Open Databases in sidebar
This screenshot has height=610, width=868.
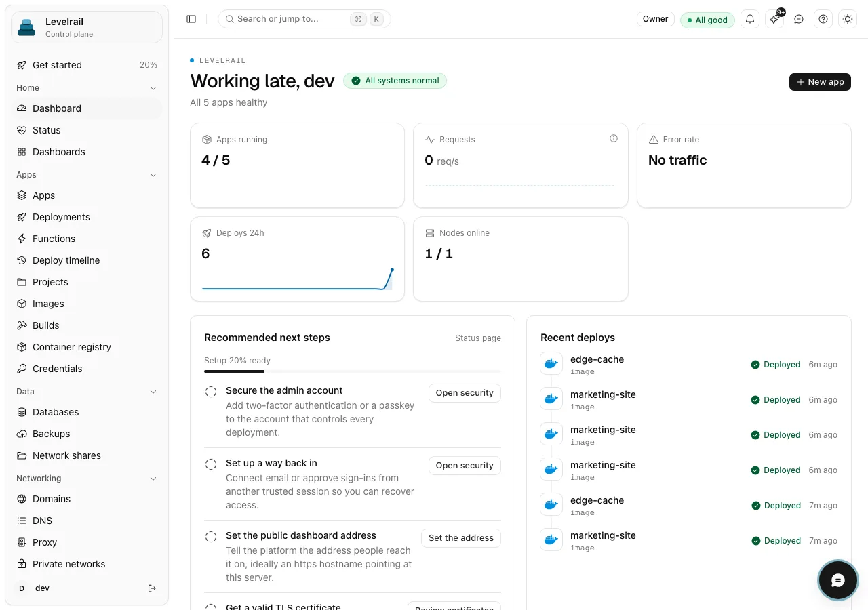(x=87, y=412)
